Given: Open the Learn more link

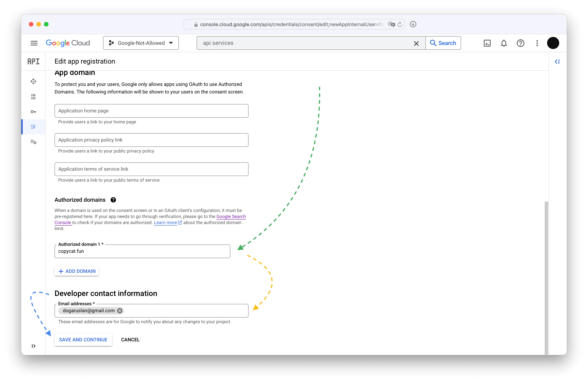Looking at the screenshot, I should (165, 223).
